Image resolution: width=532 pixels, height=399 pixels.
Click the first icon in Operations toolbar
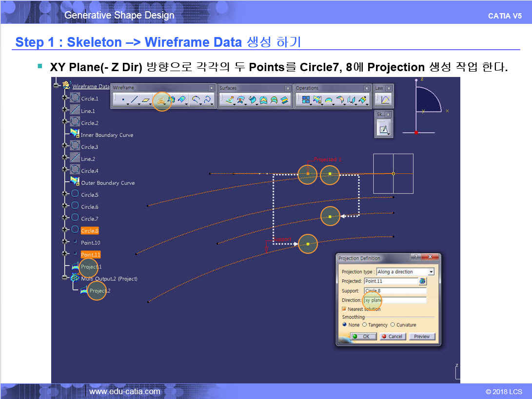(306, 100)
